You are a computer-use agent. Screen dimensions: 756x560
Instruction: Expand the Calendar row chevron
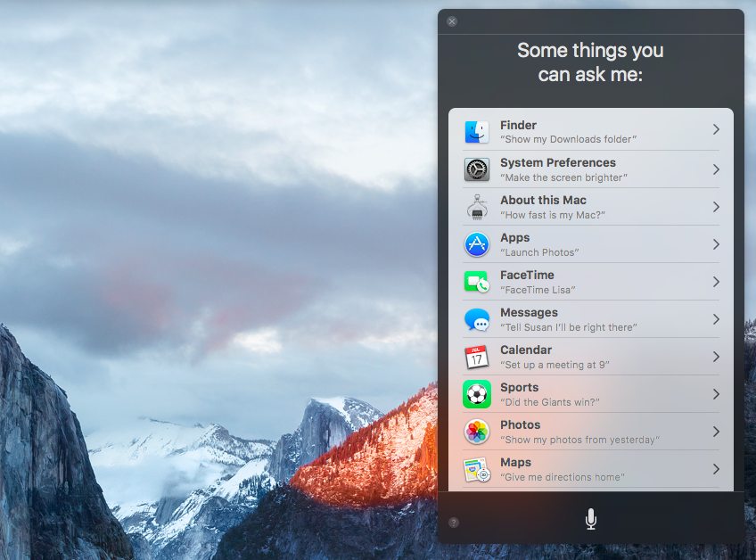tap(716, 357)
